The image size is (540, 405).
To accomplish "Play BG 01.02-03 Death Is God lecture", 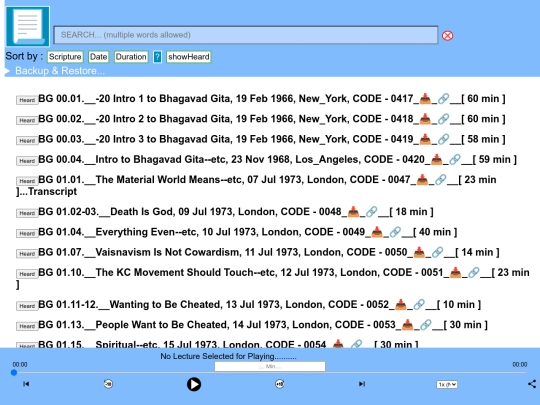I will [x=190, y=211].
